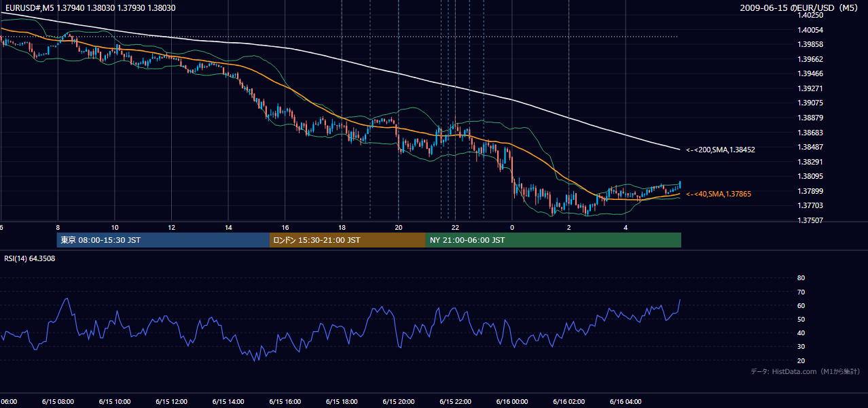This screenshot has width=868, height=408.
Task: Click RSI scale value 30
Action: tap(801, 347)
